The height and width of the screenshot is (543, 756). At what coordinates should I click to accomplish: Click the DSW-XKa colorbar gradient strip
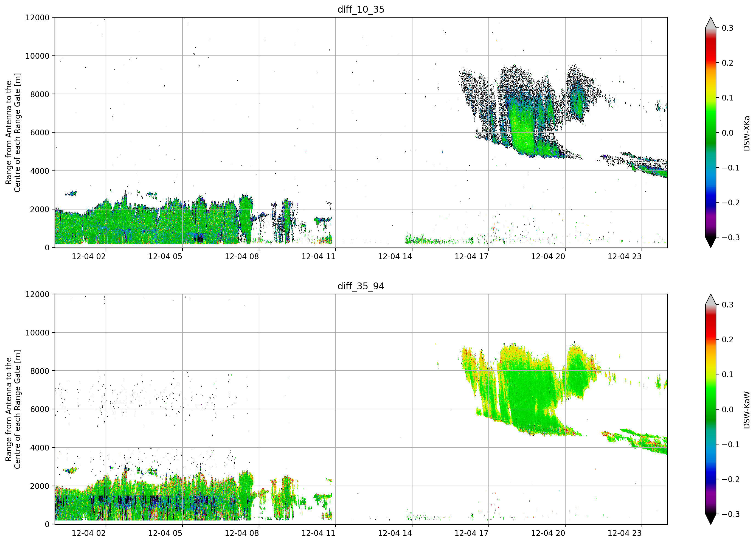click(x=711, y=132)
